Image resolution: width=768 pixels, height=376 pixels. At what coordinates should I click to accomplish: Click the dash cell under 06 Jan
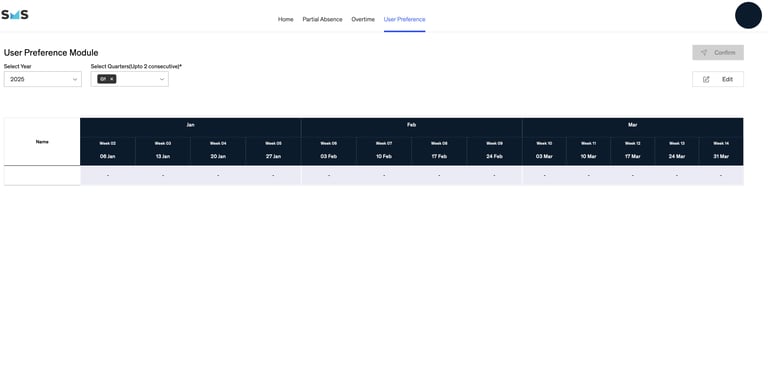108,176
